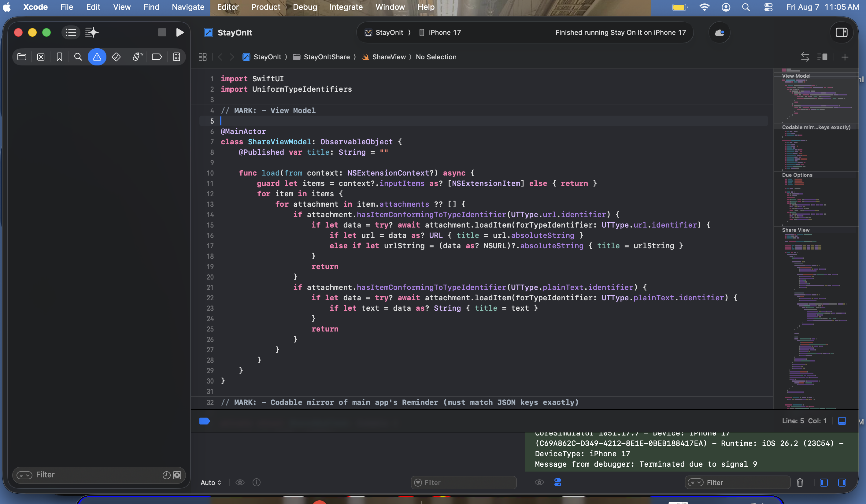Open the Test navigator diamond icon
Viewport: 866px width, 504px height.
(x=116, y=57)
